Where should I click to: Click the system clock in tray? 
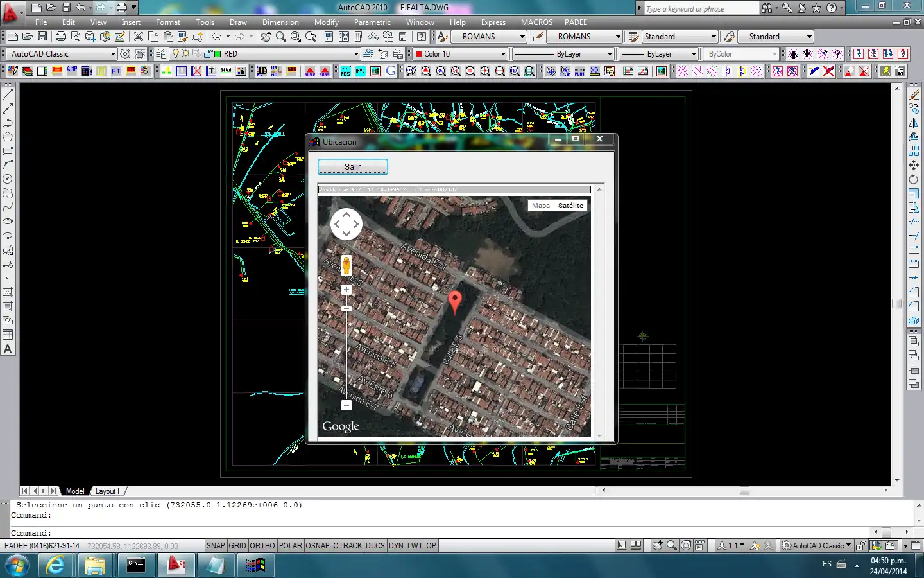point(888,566)
